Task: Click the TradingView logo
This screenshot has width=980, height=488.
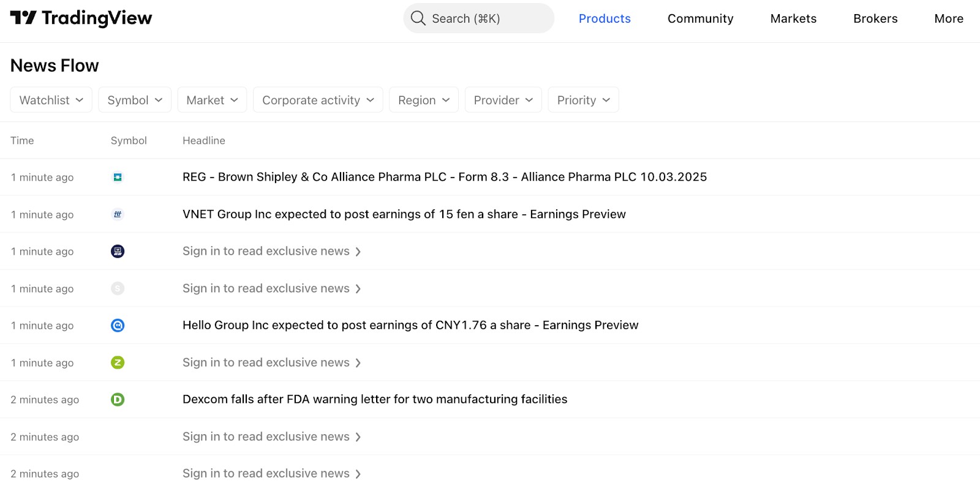Action: click(x=81, y=18)
